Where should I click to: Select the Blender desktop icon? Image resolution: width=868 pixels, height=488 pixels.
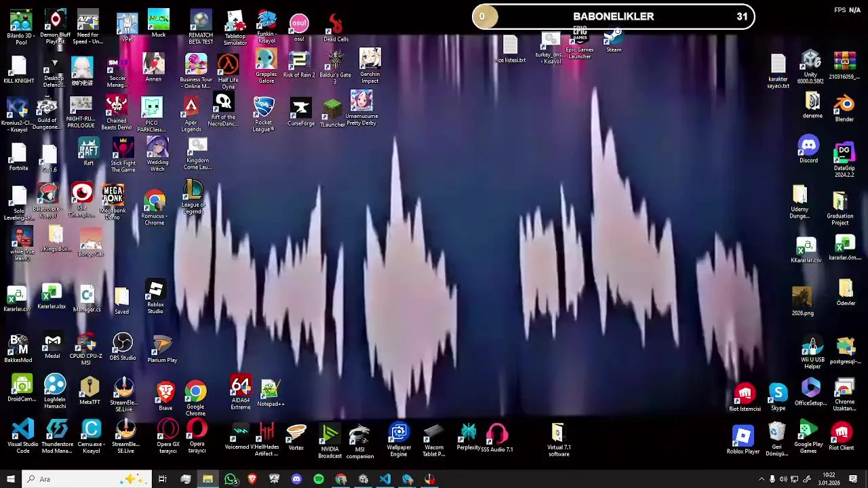(x=844, y=108)
